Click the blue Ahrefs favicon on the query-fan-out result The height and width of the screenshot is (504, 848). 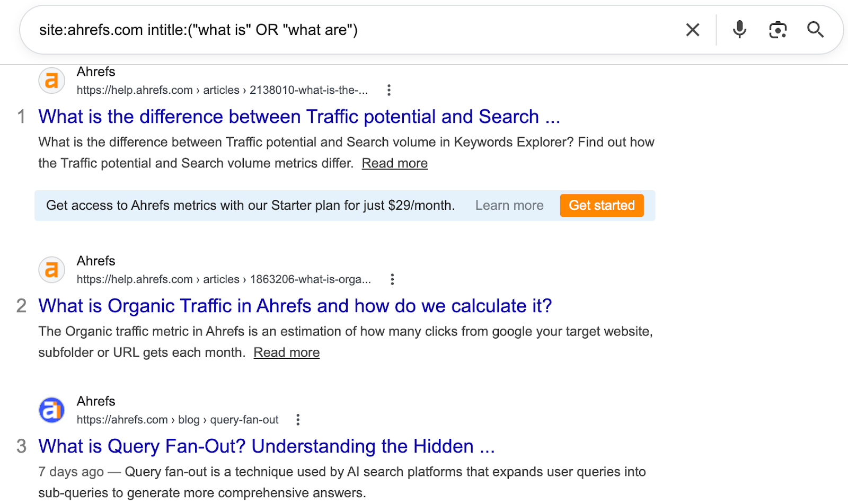(52, 410)
